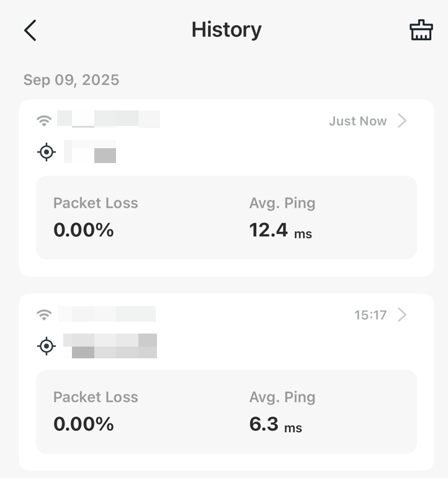Tap Wi-Fi icon in the 15:17 entry
Image resolution: width=448 pixels, height=478 pixels.
44,315
